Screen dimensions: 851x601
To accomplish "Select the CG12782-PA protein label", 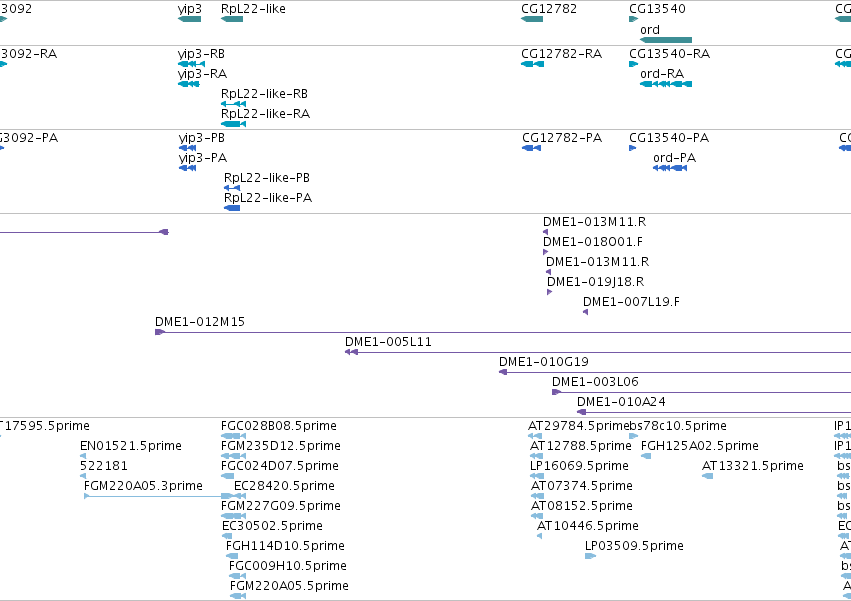I will (562, 138).
